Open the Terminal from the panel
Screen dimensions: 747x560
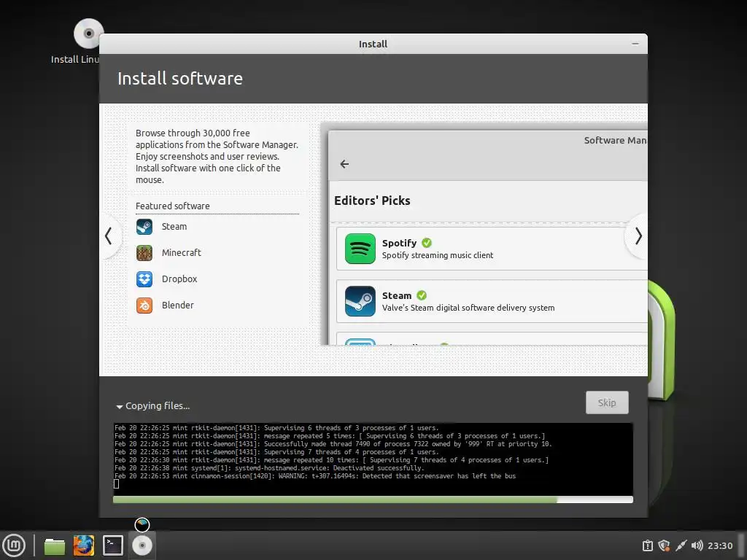click(x=113, y=545)
